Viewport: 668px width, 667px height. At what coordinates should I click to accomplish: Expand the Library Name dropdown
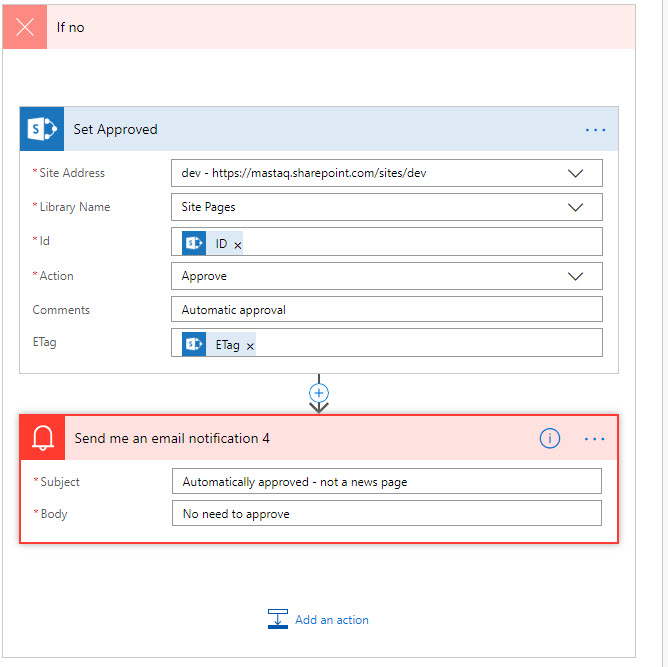pos(575,207)
